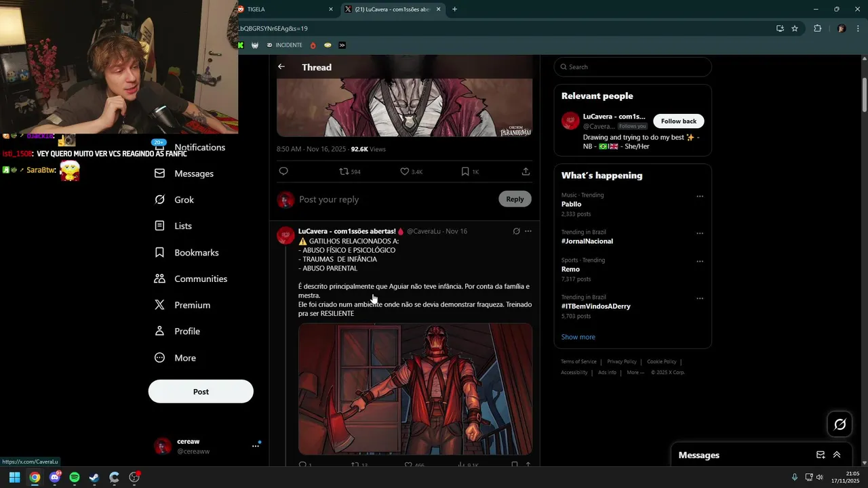Open Notifications in sidebar
868x488 pixels.
[199, 147]
